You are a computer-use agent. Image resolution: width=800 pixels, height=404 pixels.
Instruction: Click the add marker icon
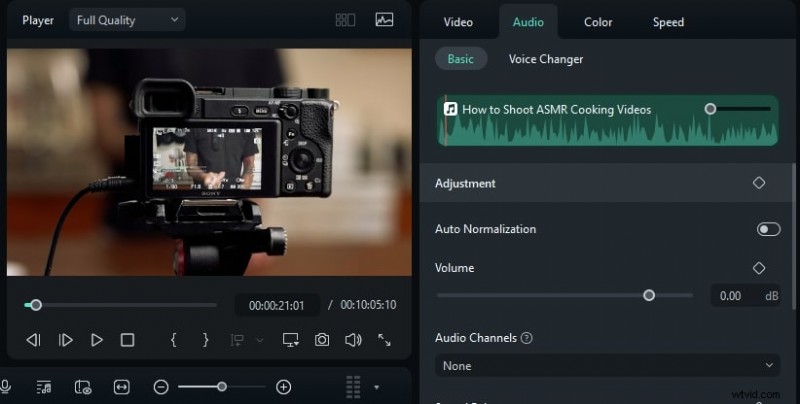pos(237,340)
